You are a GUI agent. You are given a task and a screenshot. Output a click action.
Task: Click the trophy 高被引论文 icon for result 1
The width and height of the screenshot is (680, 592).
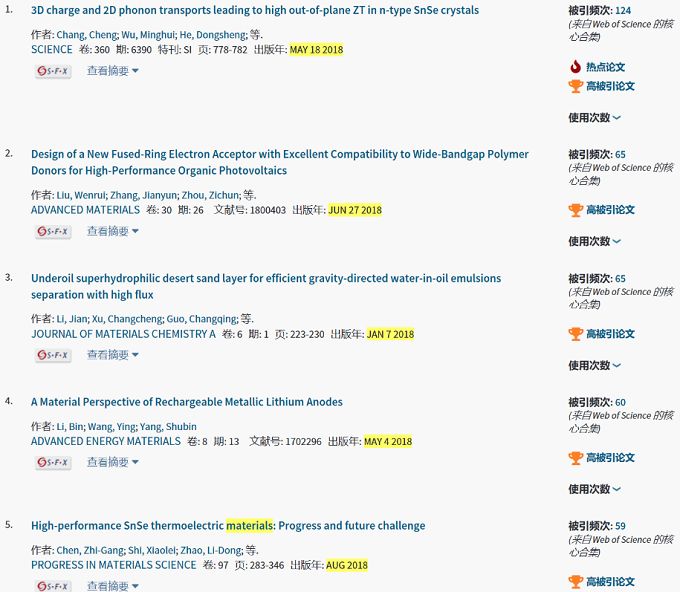[x=575, y=86]
